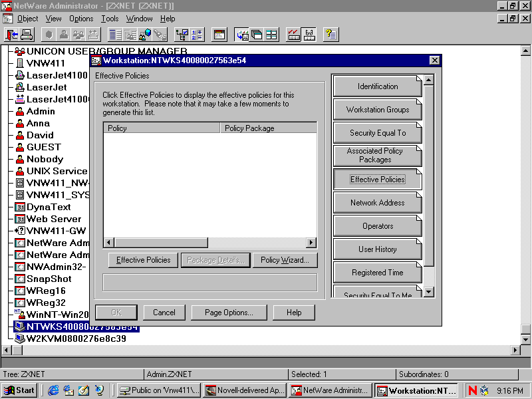Switch to the Identification page
This screenshot has width=532, height=399.
coord(378,86)
